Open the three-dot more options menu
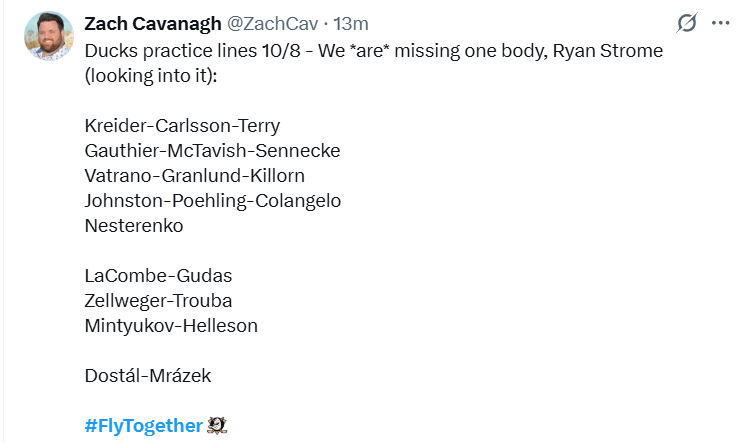Image resolution: width=743 pixels, height=443 pixels. click(x=720, y=23)
